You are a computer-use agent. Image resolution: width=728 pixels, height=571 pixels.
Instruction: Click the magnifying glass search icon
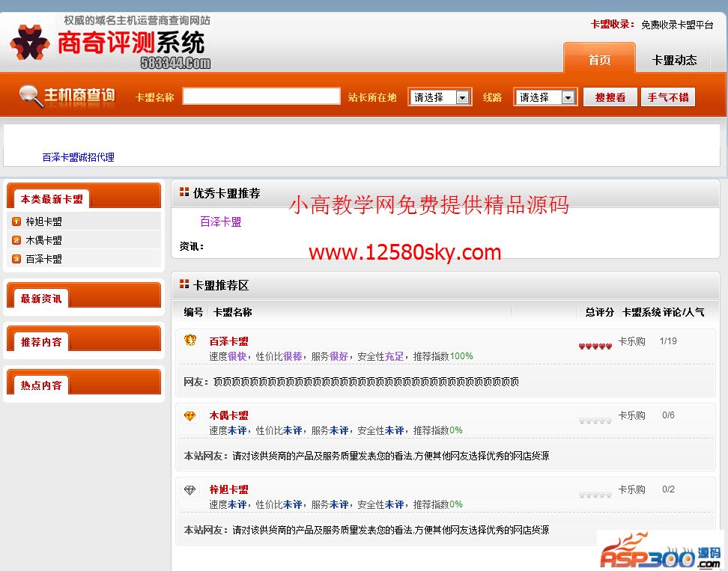(31, 96)
